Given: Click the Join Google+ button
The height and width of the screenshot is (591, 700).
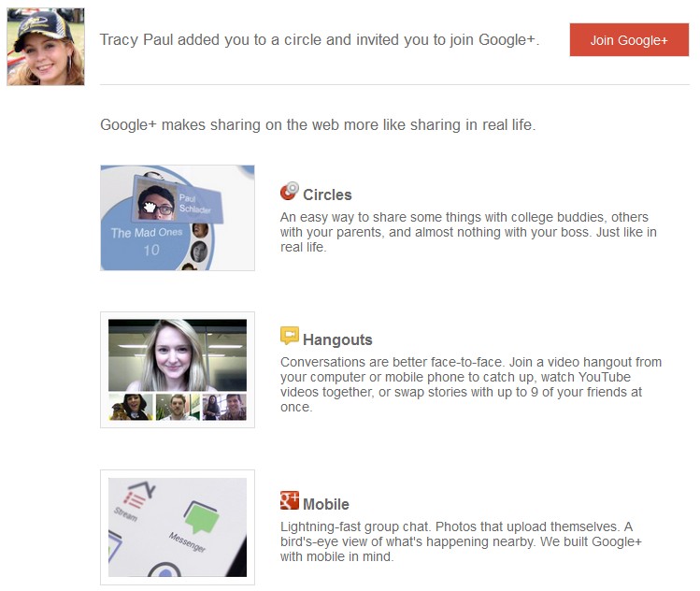Looking at the screenshot, I should (629, 40).
